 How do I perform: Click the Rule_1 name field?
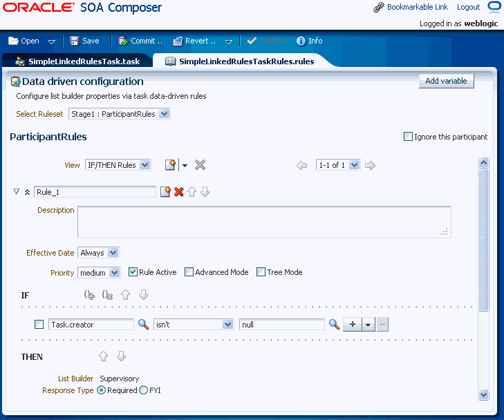pyautogui.click(x=95, y=192)
